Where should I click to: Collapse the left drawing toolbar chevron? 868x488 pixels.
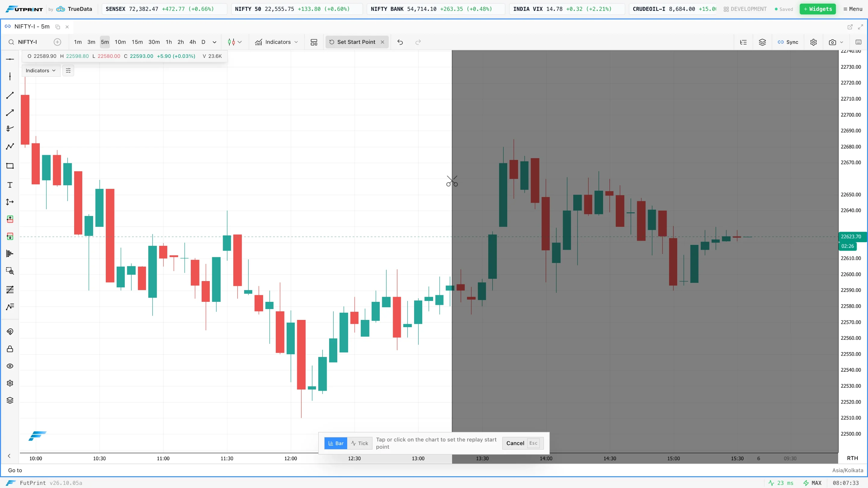pyautogui.click(x=9, y=456)
